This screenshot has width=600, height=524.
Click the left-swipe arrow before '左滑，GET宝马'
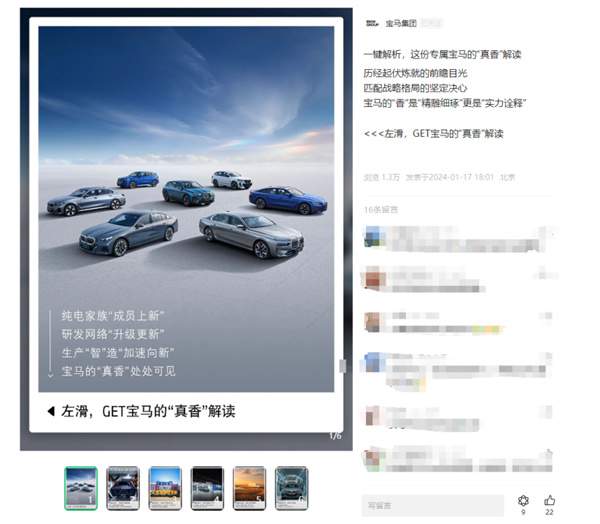click(51, 411)
